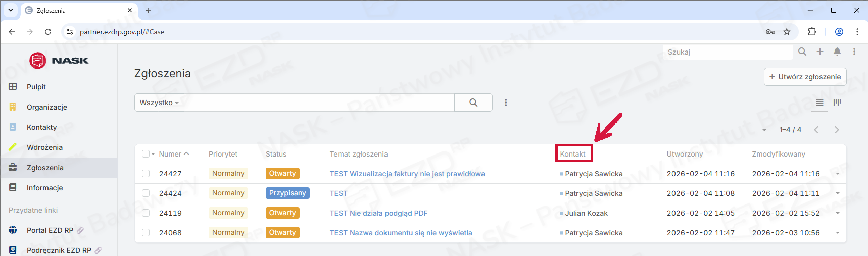Open the Wszystko filter dropdown
868x256 pixels.
pyautogui.click(x=159, y=103)
